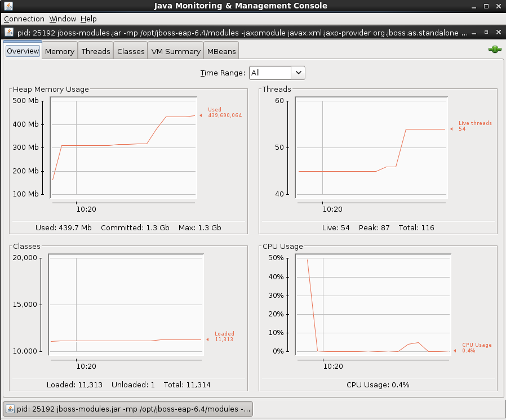The height and width of the screenshot is (420, 506).
Task: Click the CPU Usage chart plot area
Action: (x=373, y=305)
